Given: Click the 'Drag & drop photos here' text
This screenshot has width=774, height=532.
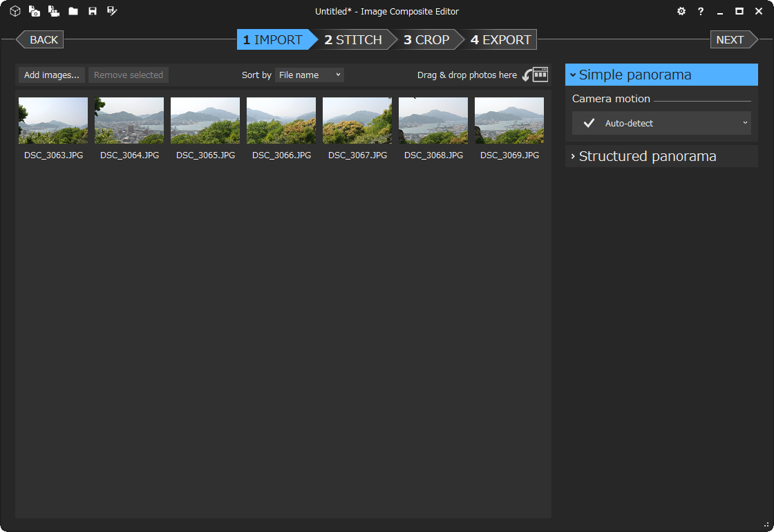Looking at the screenshot, I should [467, 75].
